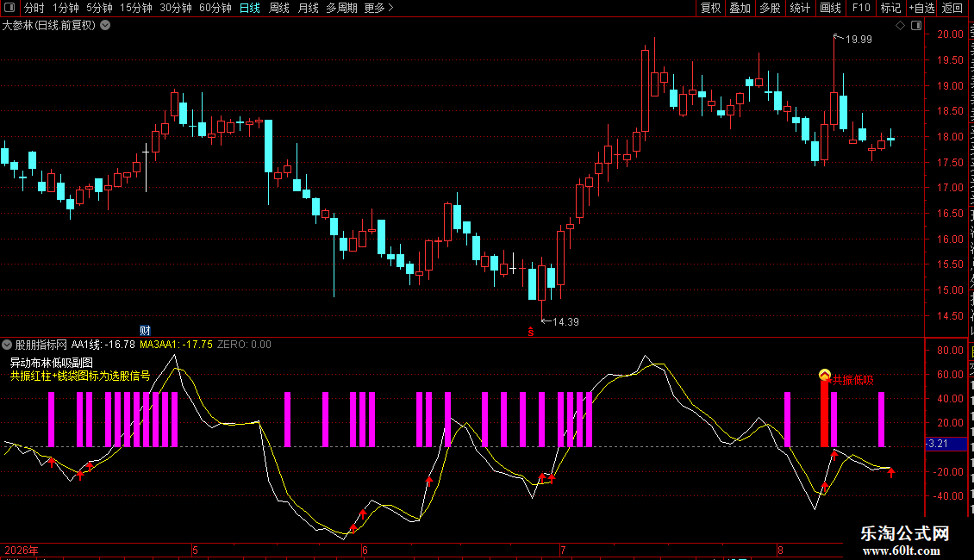Viewport: 974px width, 560px height.
Task: Click the month 5 label on time axis
Action: pos(195,551)
